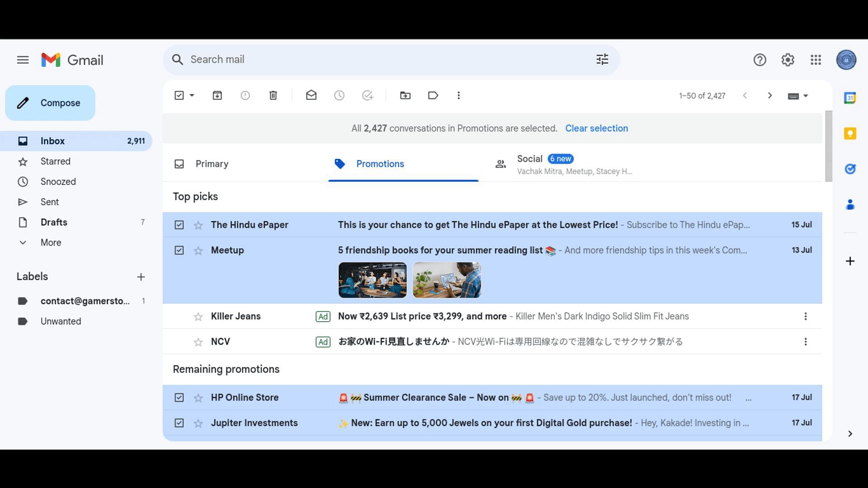This screenshot has width=868, height=488.
Task: Star the Jupiter Investments email
Action: click(x=198, y=423)
